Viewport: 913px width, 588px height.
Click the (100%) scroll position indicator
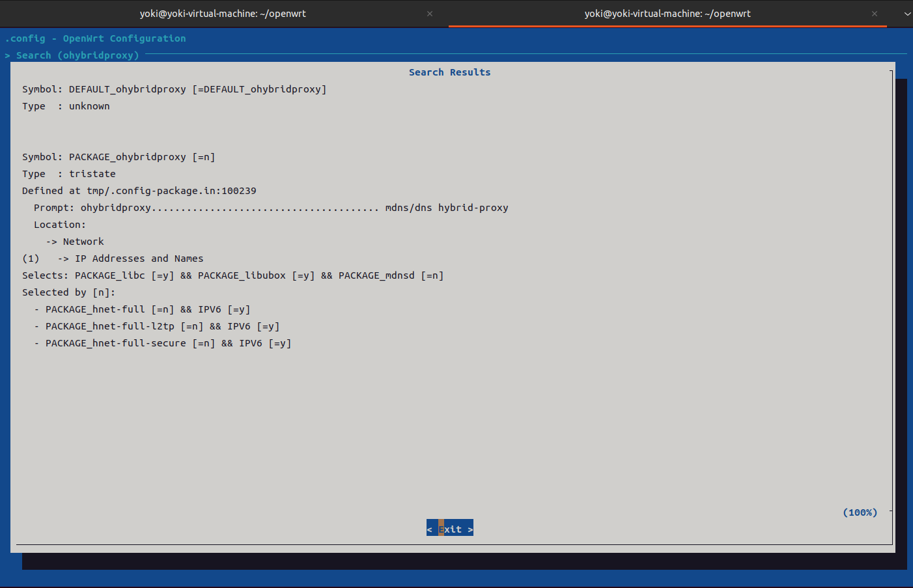(x=860, y=512)
